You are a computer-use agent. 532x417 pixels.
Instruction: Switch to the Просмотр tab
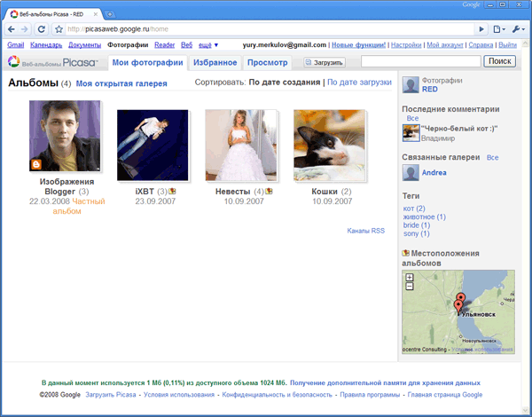[268, 62]
